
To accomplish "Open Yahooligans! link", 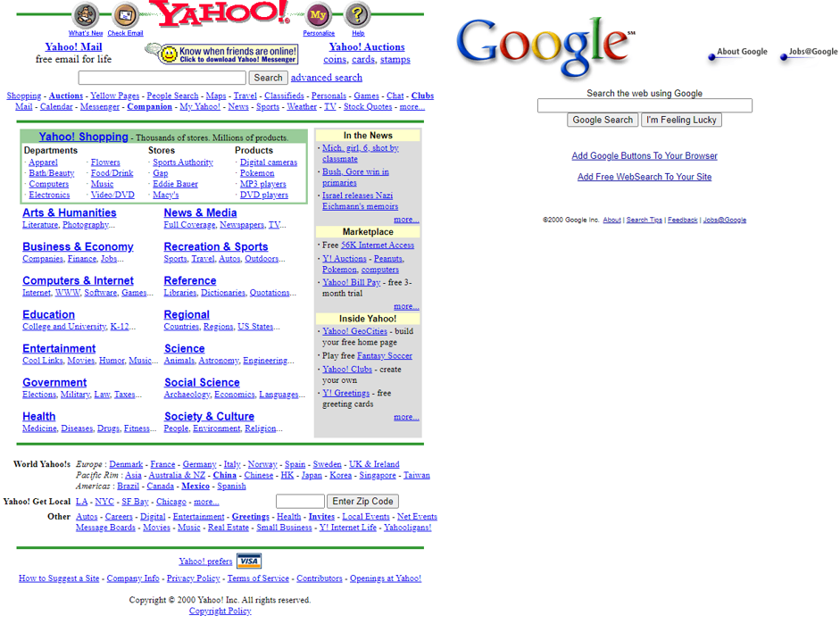I will [x=408, y=528].
